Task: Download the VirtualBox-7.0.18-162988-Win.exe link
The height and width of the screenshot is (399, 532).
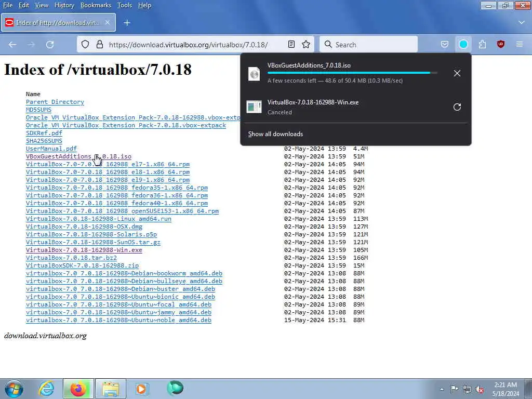Action: 84,250
